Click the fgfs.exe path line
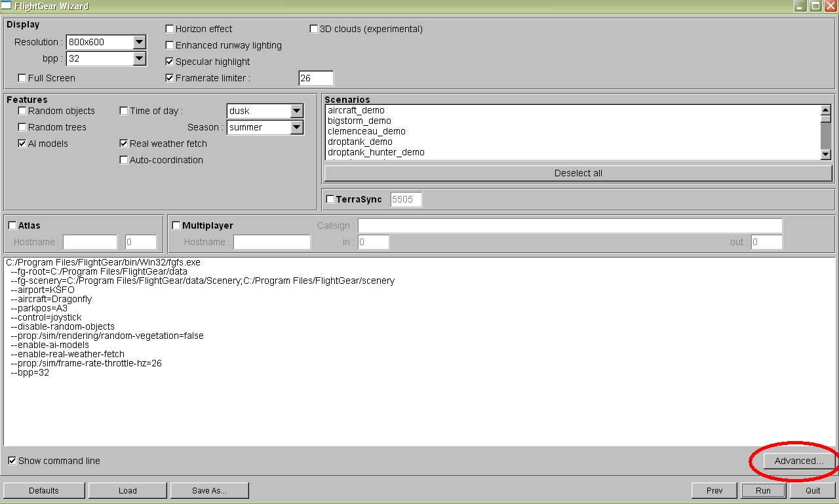 point(103,262)
